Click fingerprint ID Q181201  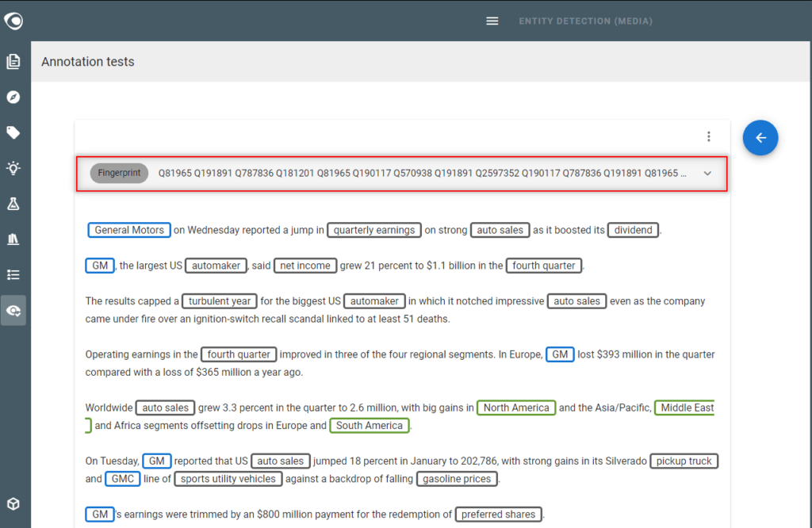(x=295, y=174)
